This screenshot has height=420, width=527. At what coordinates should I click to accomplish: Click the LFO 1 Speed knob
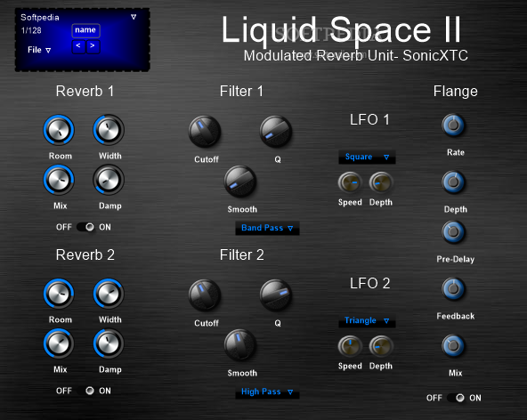point(350,182)
